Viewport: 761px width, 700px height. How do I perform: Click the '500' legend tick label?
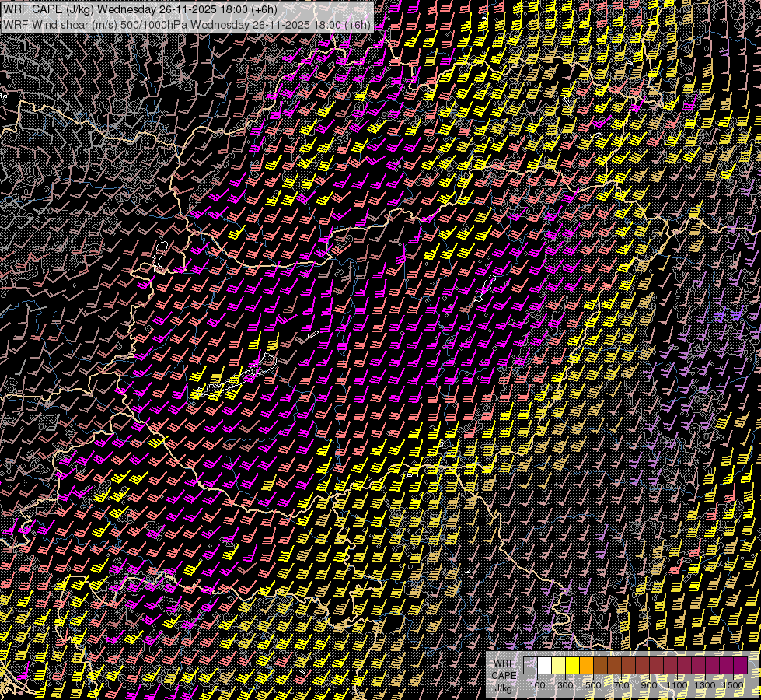tap(593, 685)
